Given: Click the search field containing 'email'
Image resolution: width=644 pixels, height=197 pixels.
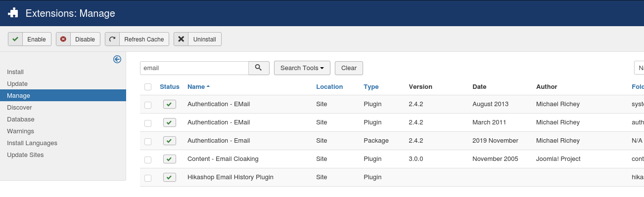Looking at the screenshot, I should click(x=194, y=68).
